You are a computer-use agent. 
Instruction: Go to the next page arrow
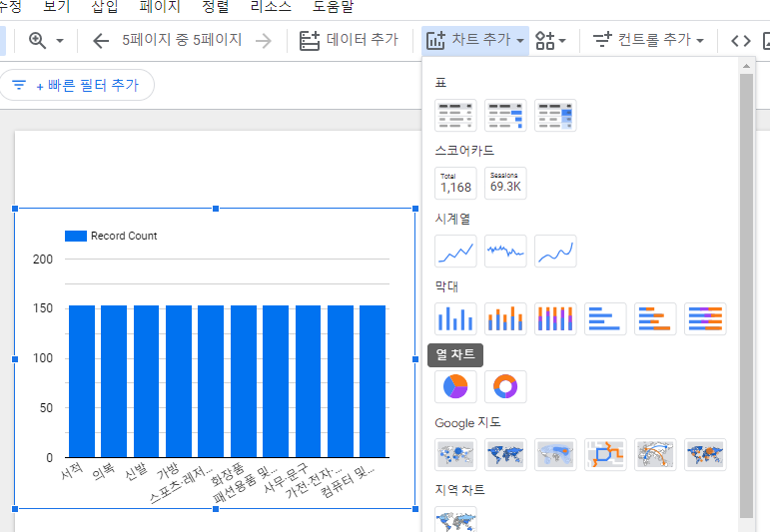point(264,40)
